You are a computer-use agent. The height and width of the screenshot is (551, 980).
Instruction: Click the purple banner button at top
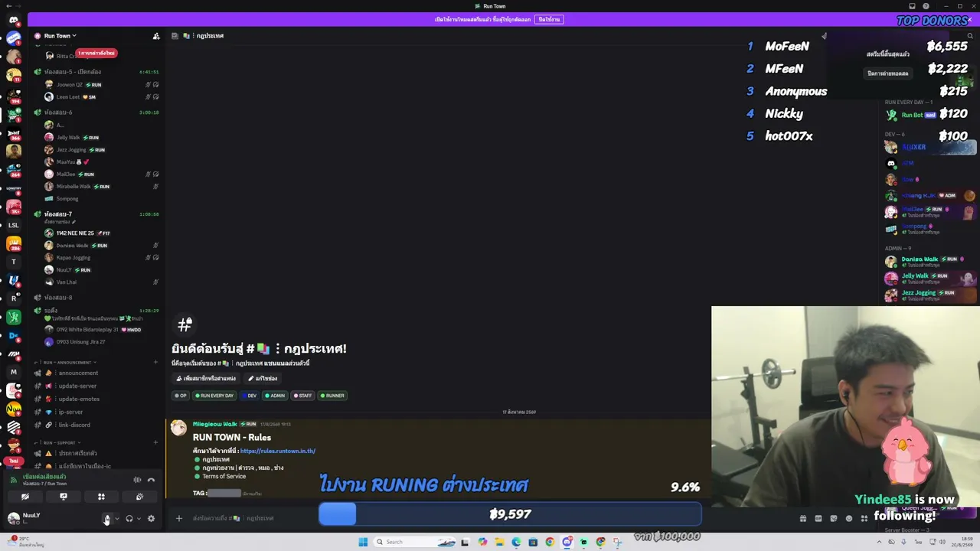click(x=549, y=19)
